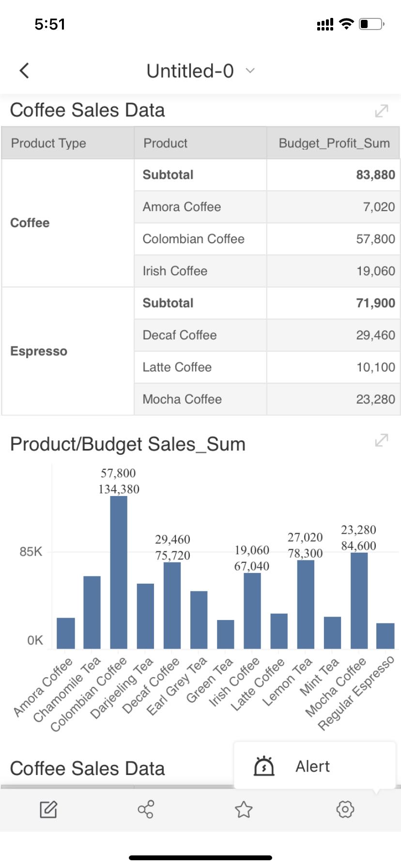Tap the edit pencil icon
The image size is (401, 868).
tap(48, 809)
